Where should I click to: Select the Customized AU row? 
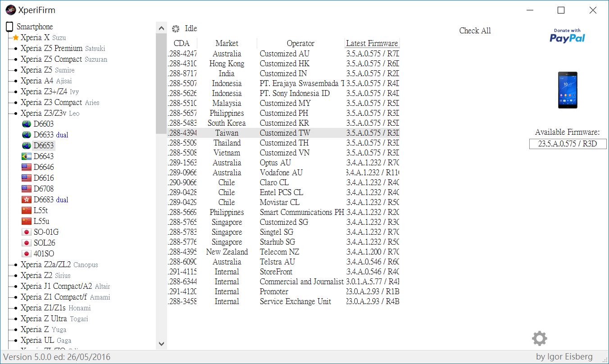tap(283, 54)
